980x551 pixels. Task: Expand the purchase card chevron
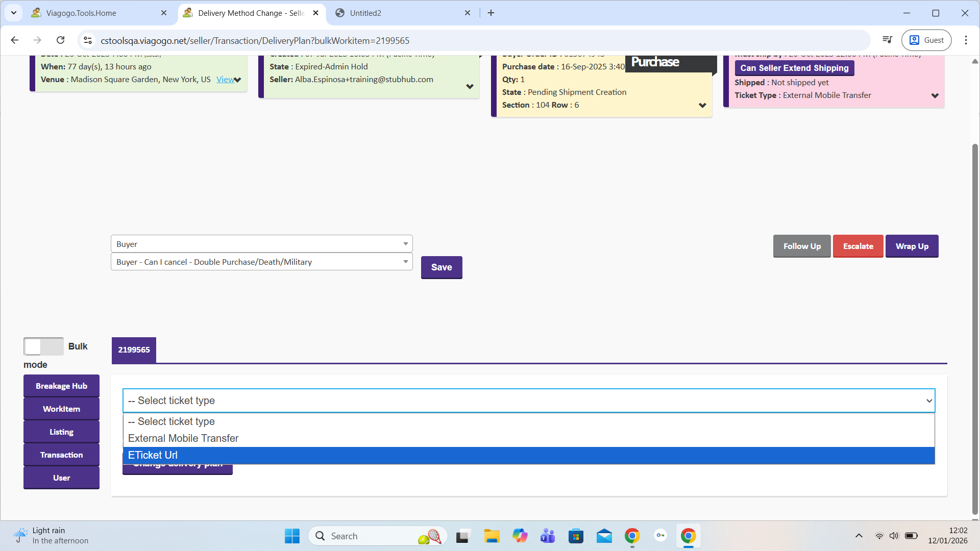coord(702,106)
